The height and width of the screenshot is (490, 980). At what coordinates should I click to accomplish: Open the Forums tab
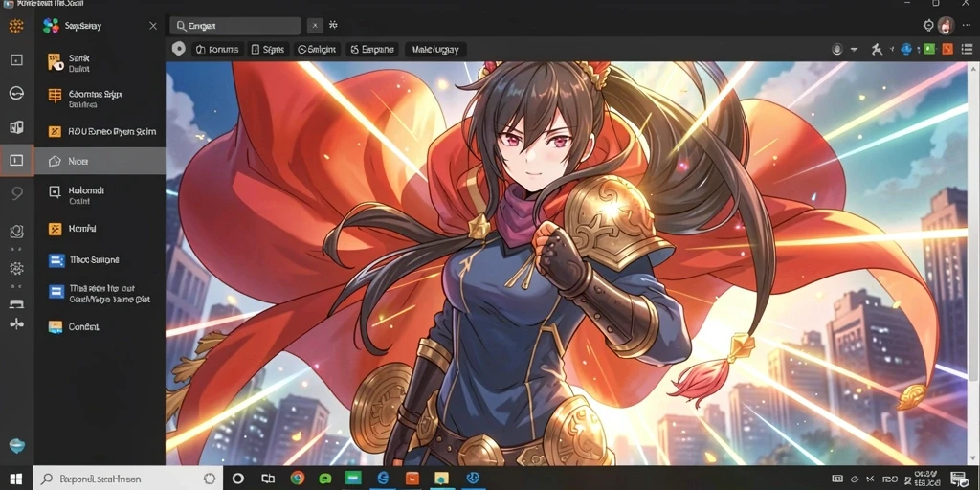pos(217,50)
